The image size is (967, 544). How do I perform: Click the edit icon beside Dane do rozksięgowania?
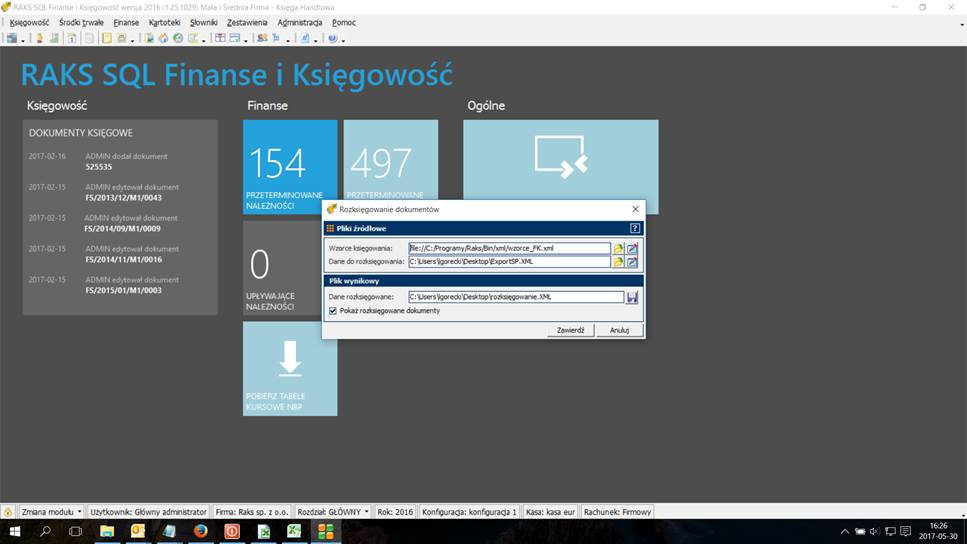click(x=632, y=262)
